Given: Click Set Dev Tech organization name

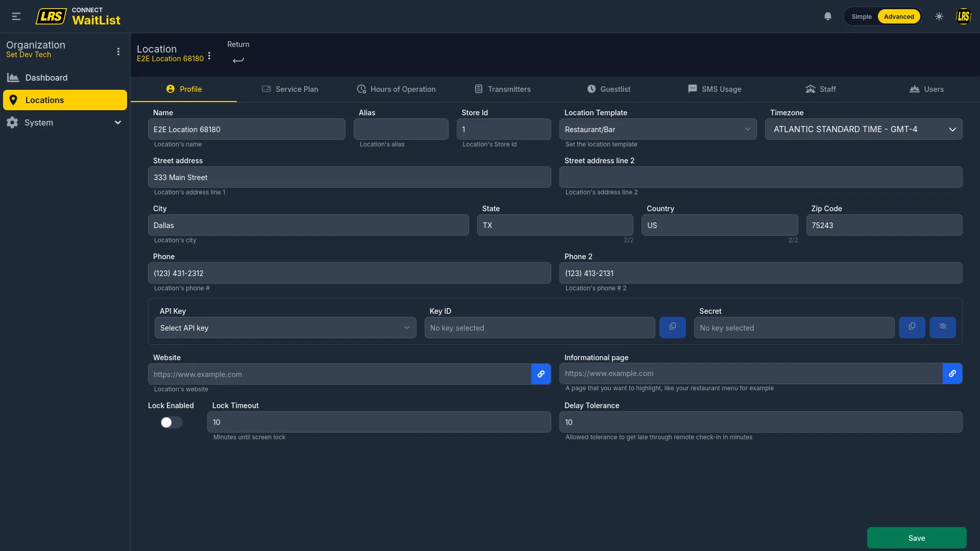Looking at the screenshot, I should 29,55.
